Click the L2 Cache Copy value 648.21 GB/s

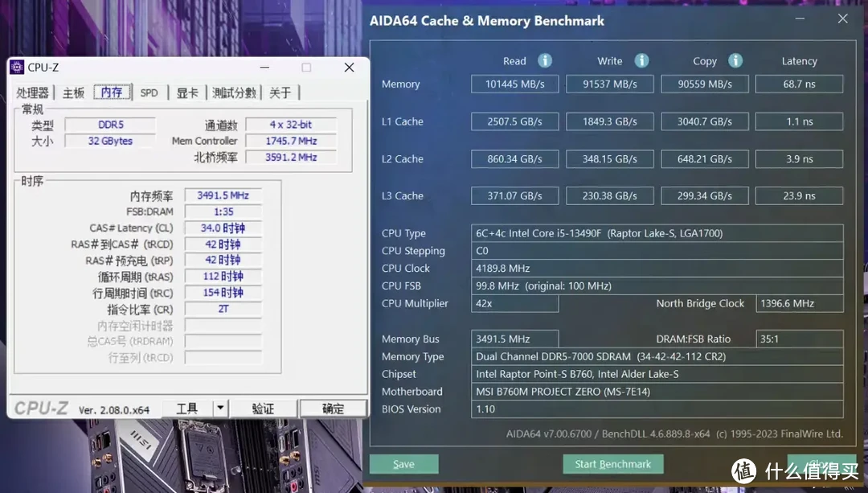pos(705,159)
